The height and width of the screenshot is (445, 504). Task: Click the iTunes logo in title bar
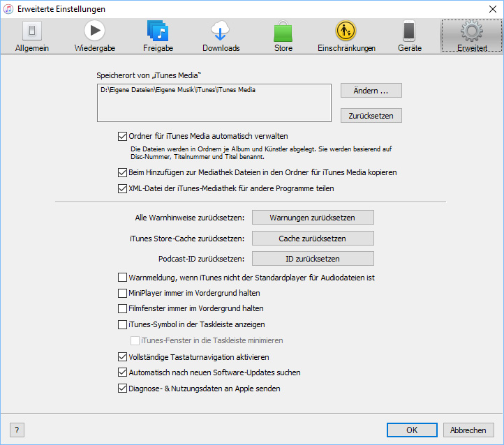(x=8, y=9)
